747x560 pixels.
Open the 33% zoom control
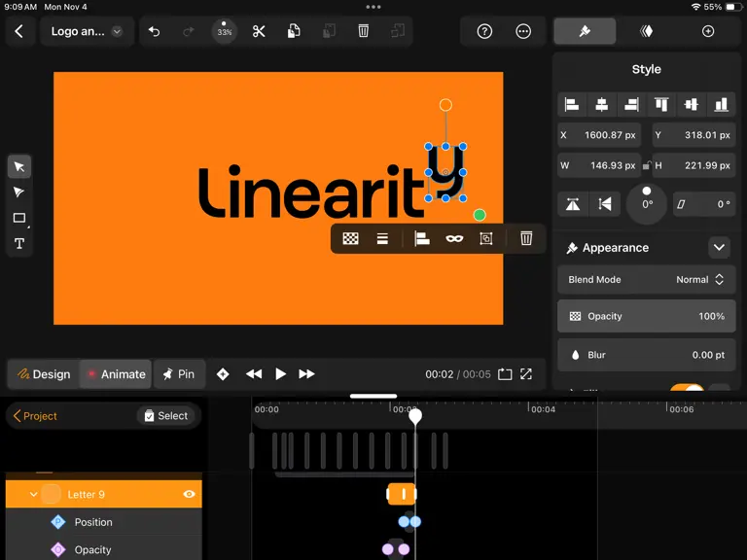tap(225, 31)
